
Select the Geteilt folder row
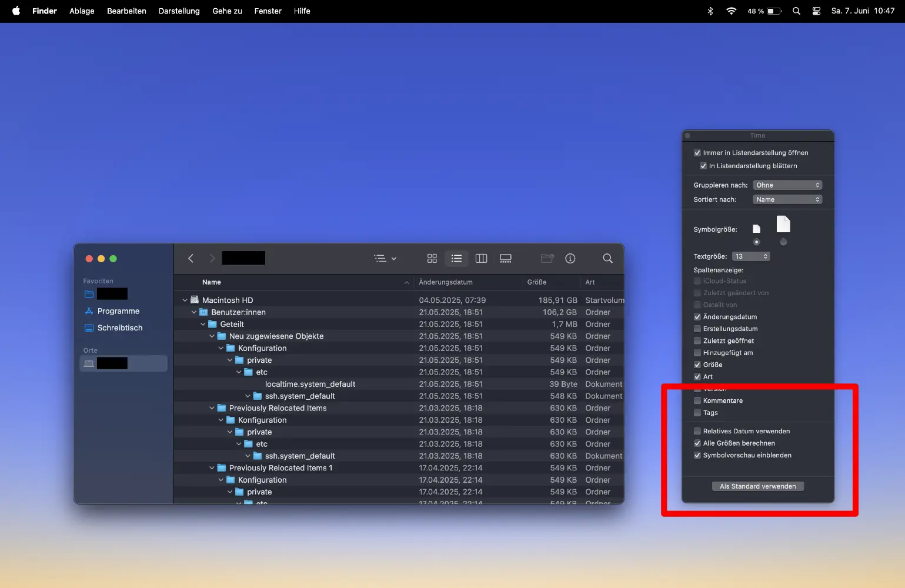click(x=399, y=324)
